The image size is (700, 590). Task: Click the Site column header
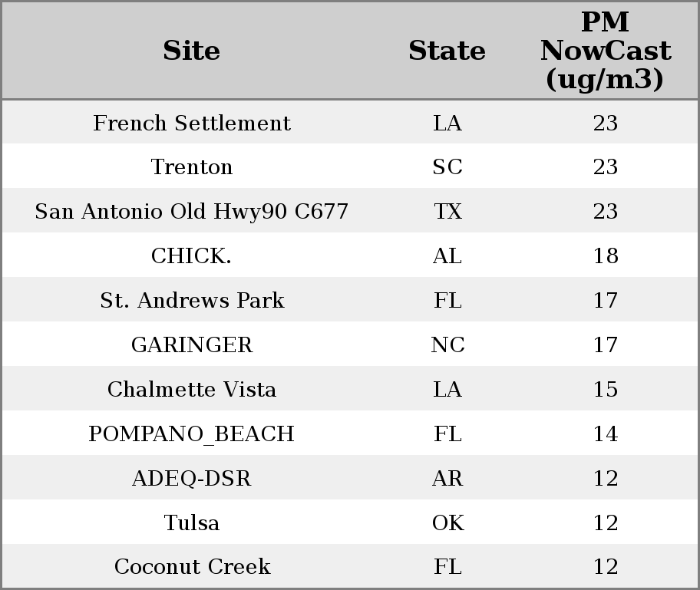(x=192, y=51)
